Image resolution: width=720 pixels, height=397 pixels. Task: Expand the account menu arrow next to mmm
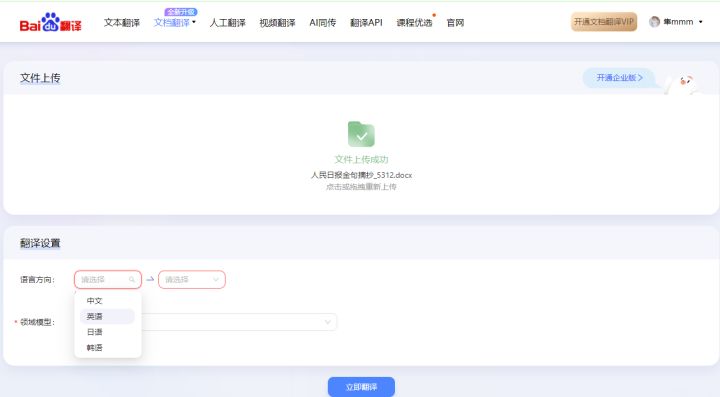[x=701, y=22]
